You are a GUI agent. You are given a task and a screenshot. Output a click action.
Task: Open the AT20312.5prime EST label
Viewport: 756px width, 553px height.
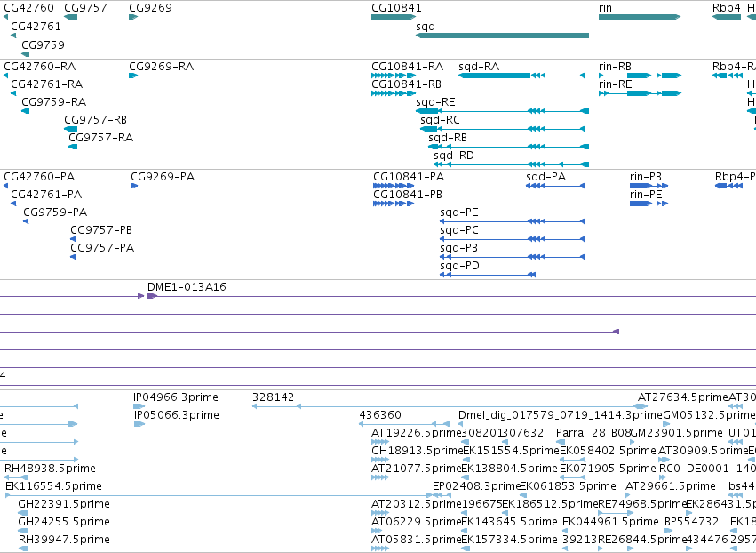[x=417, y=504]
